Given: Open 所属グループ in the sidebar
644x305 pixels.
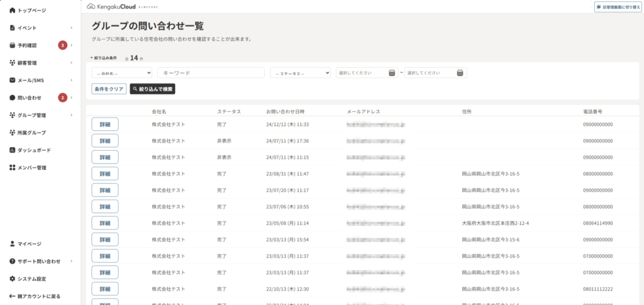Looking at the screenshot, I should click(31, 133).
